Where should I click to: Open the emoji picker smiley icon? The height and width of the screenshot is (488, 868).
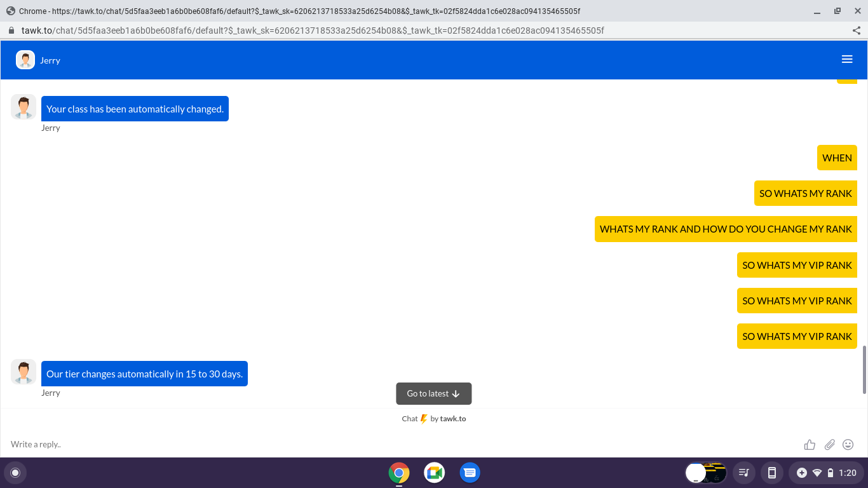click(x=848, y=445)
